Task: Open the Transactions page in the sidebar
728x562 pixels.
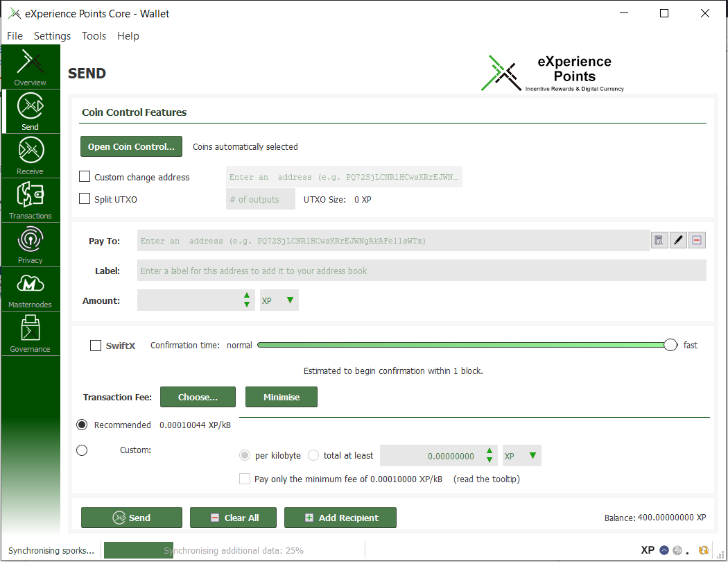Action: pyautogui.click(x=31, y=201)
